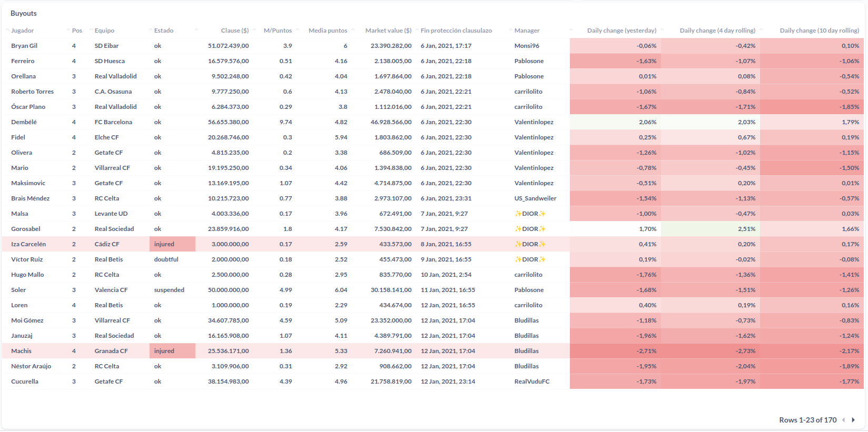The image size is (868, 432).
Task: Sort by the Equipo column header
Action: [104, 31]
